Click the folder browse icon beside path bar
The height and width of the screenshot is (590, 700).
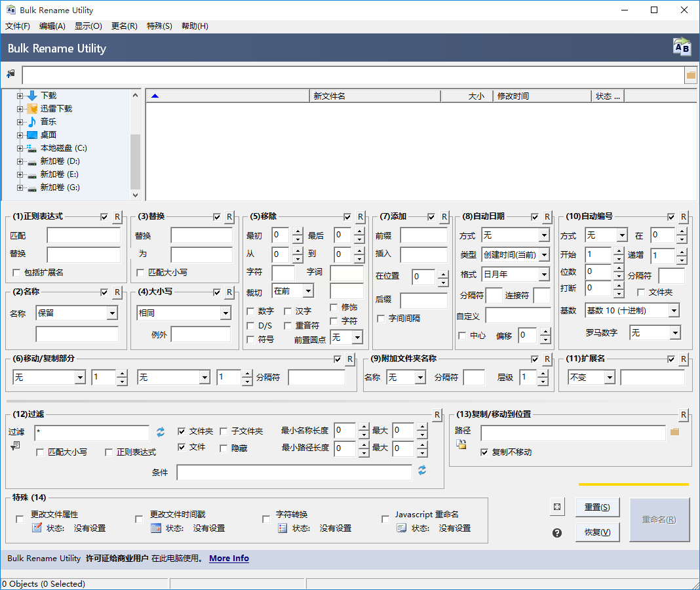(x=691, y=75)
